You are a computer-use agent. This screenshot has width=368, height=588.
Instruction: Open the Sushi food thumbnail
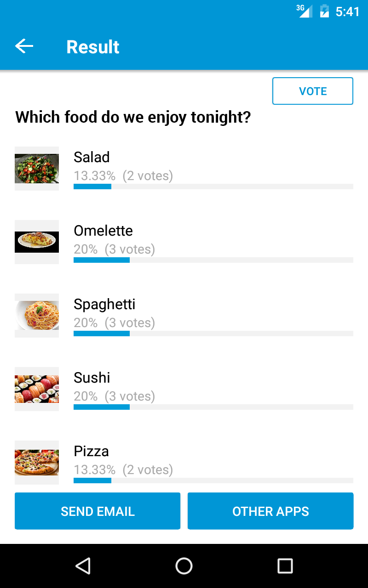[37, 389]
